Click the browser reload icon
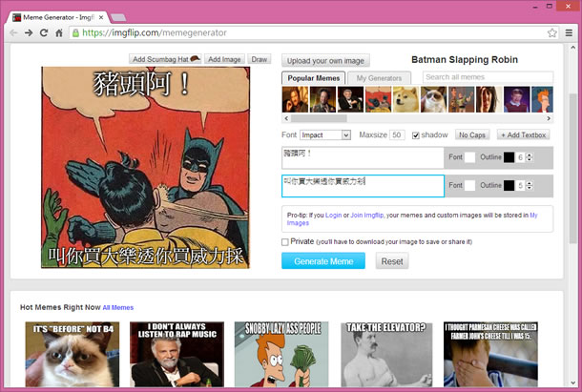The width and height of the screenshot is (582, 392). click(44, 32)
